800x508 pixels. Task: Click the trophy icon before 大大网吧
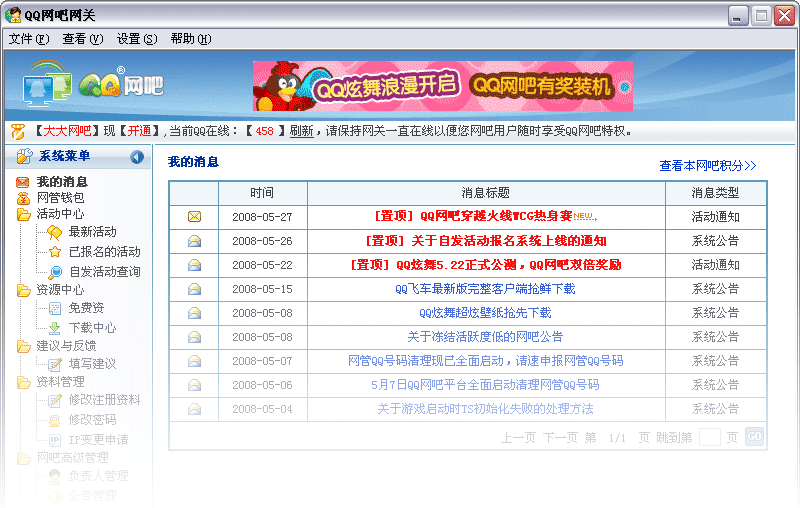coord(18,132)
